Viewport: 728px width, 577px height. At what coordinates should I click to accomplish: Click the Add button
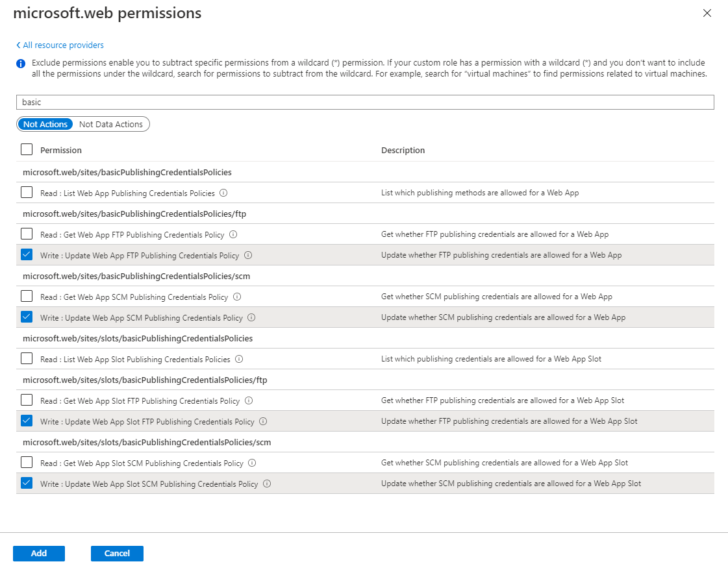tap(38, 553)
